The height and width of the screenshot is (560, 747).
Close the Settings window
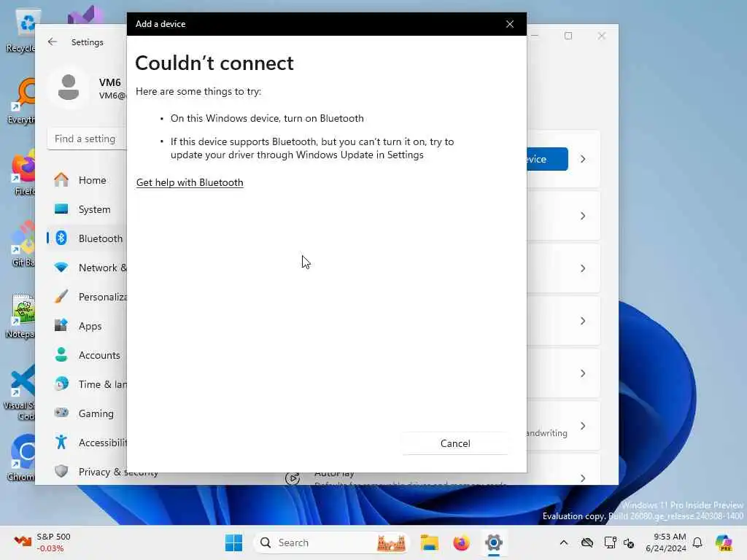[601, 36]
